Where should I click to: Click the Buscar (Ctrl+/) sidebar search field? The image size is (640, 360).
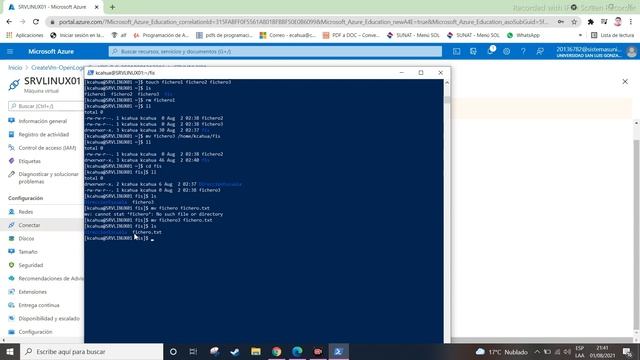tap(46, 106)
